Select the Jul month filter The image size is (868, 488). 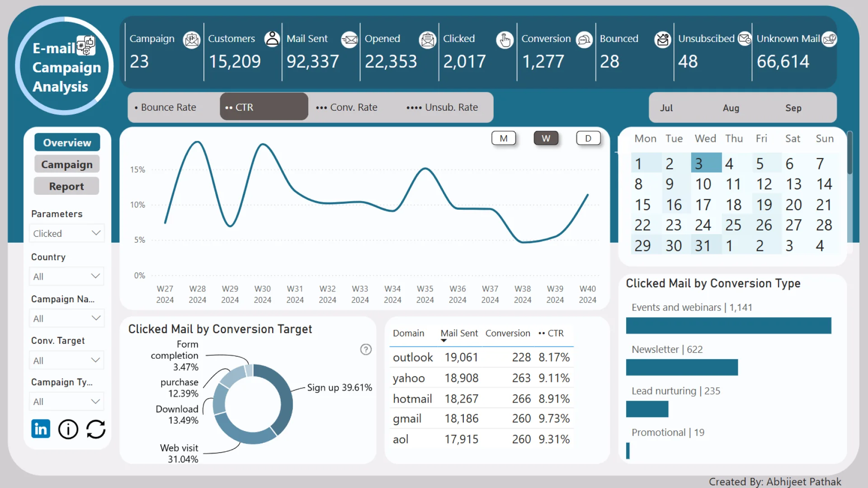pos(666,108)
